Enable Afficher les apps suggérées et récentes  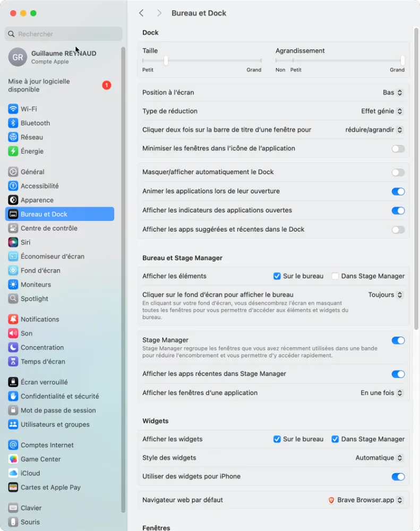tap(398, 230)
